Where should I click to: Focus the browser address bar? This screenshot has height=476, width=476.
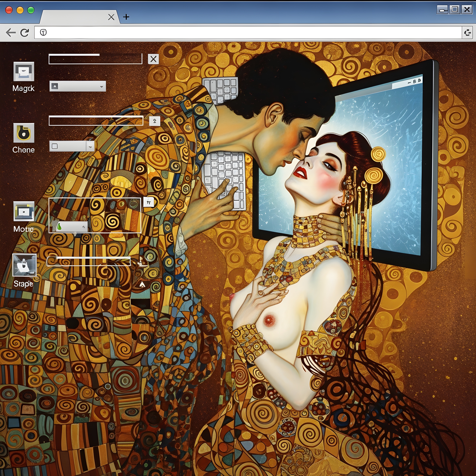tap(246, 33)
